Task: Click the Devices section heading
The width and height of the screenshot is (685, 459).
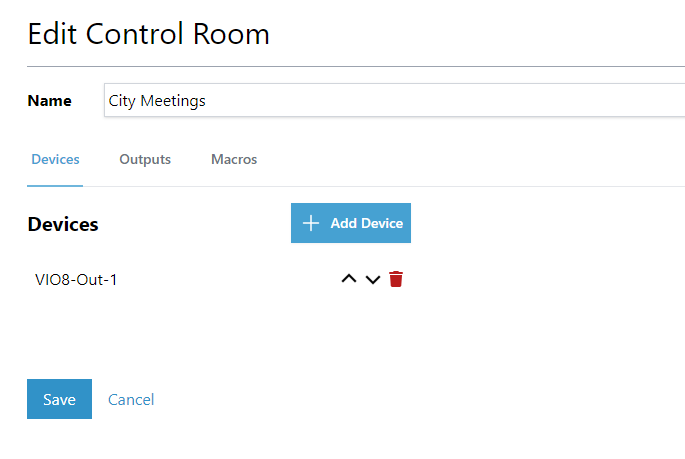Action: 63,224
